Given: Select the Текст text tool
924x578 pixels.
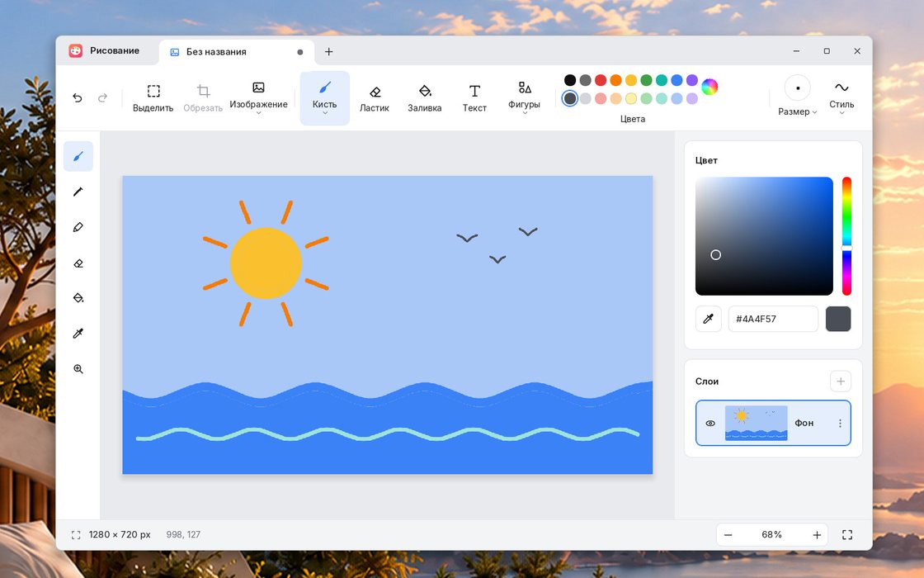Looking at the screenshot, I should pos(474,98).
